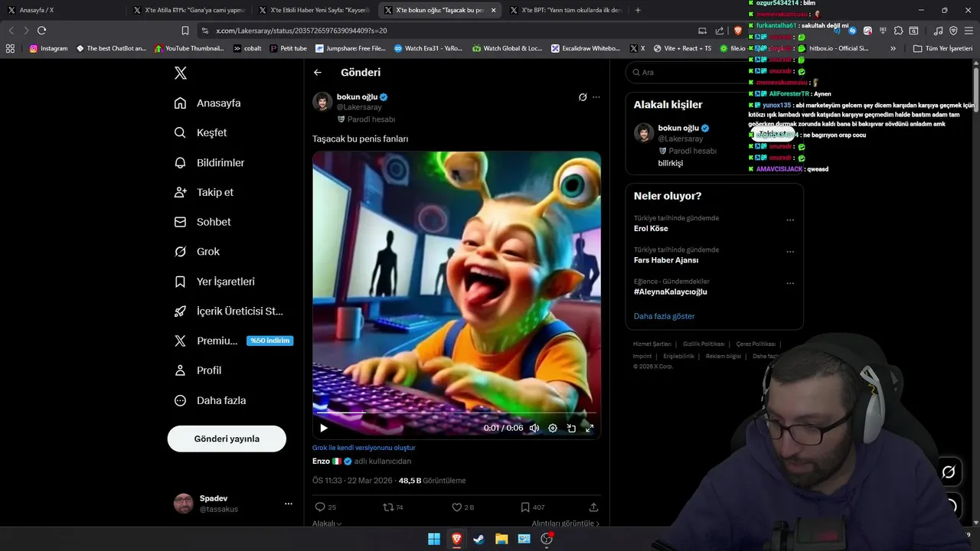Viewport: 980px width, 551px height.
Task: Open Sohbet messages
Action: 203,222
